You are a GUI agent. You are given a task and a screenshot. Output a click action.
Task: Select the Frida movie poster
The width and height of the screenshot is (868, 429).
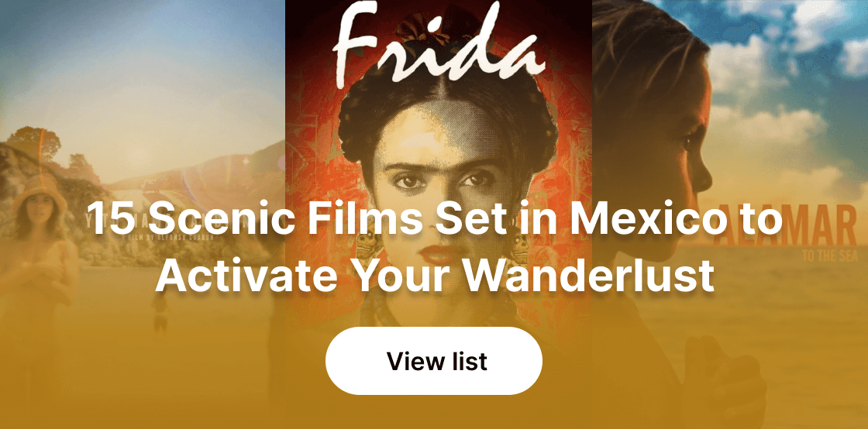point(439,166)
